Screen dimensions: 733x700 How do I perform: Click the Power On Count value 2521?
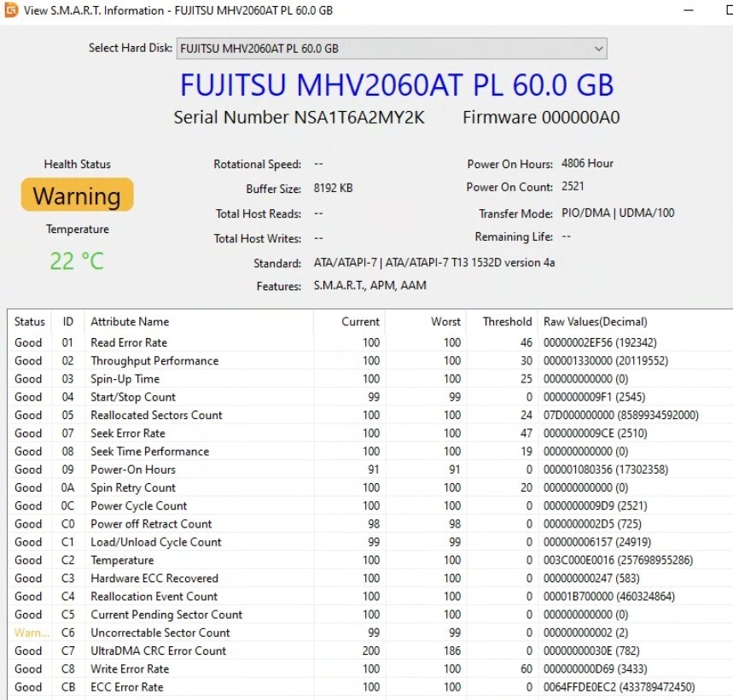pos(573,186)
